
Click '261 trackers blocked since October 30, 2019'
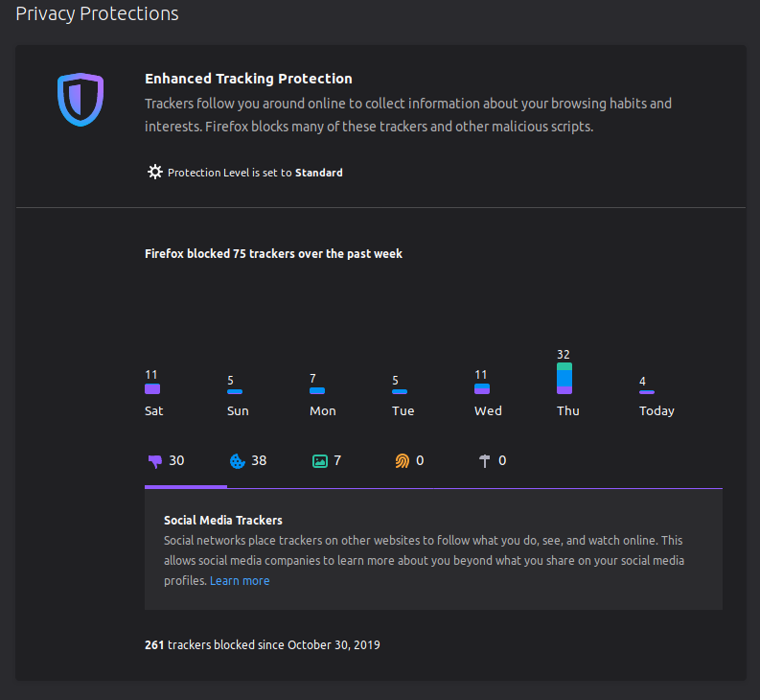click(x=263, y=644)
